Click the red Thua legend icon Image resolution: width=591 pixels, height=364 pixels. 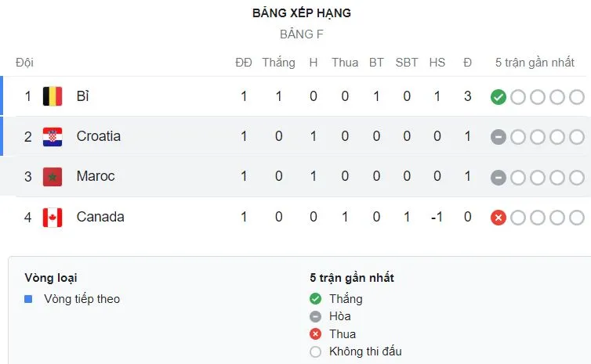(x=316, y=334)
